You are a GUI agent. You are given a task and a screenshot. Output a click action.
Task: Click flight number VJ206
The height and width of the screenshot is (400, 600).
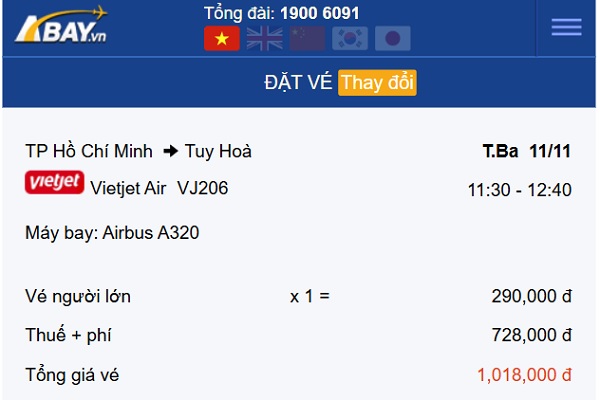point(202,187)
